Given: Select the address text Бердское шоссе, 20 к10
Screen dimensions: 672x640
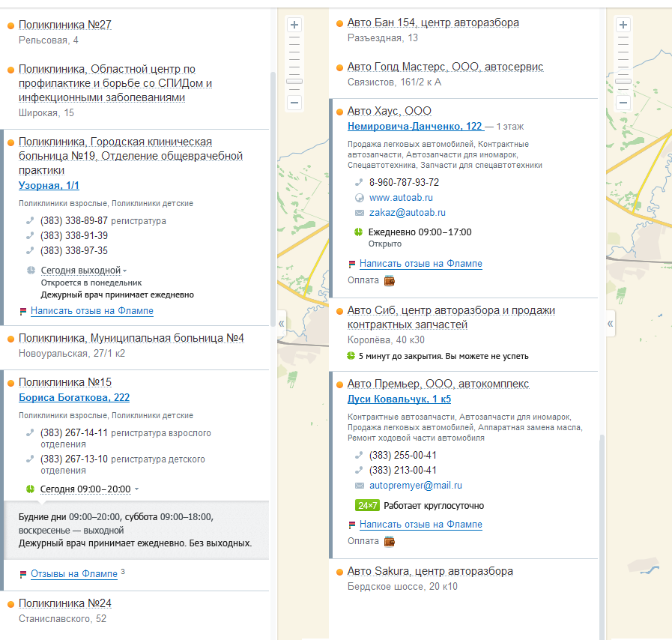Looking at the screenshot, I should click(x=402, y=586).
